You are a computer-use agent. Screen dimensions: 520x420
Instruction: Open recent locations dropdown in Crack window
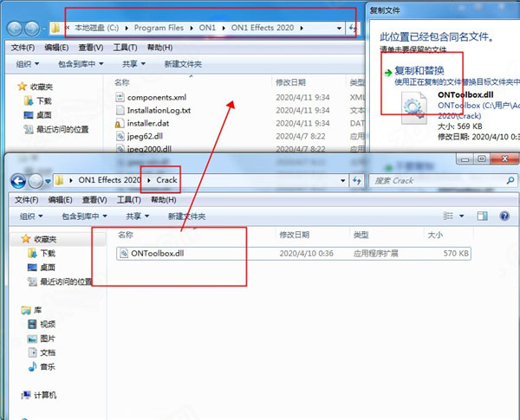48,181
